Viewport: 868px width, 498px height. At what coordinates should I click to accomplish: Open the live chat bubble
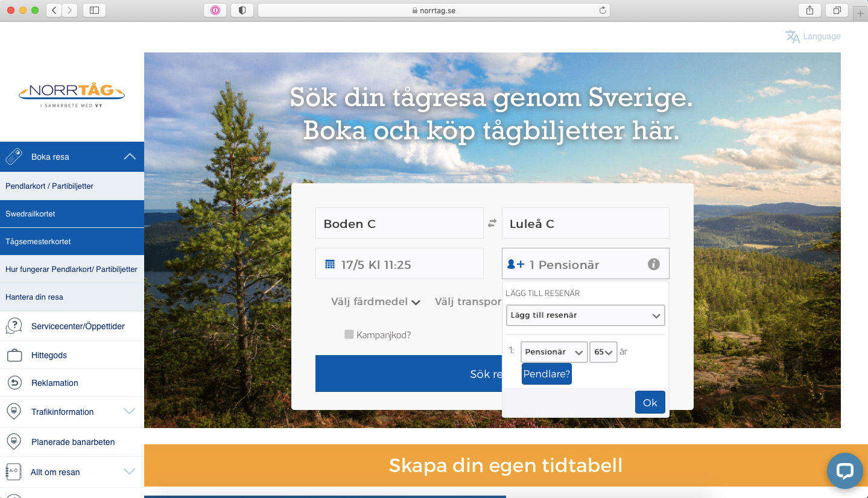[844, 471]
